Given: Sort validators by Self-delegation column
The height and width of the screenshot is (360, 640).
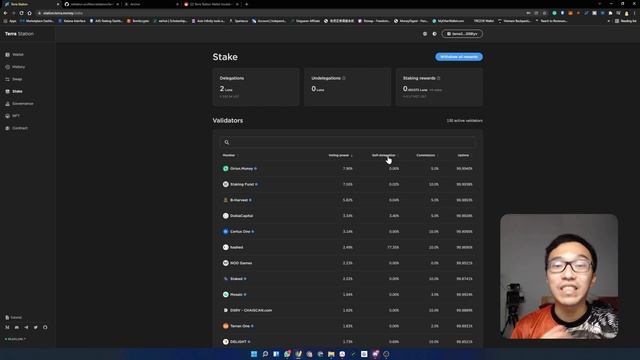Looking at the screenshot, I should [384, 155].
